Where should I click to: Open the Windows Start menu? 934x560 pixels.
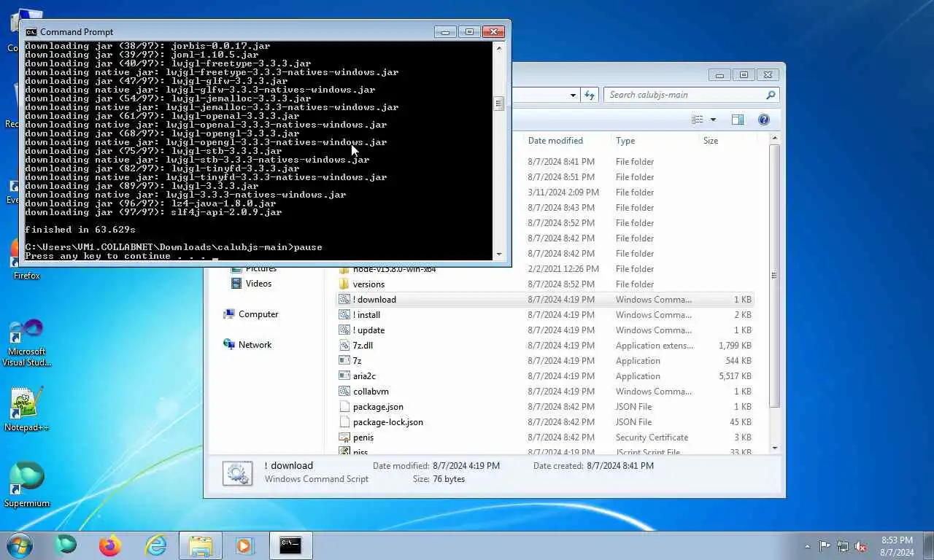pyautogui.click(x=20, y=545)
